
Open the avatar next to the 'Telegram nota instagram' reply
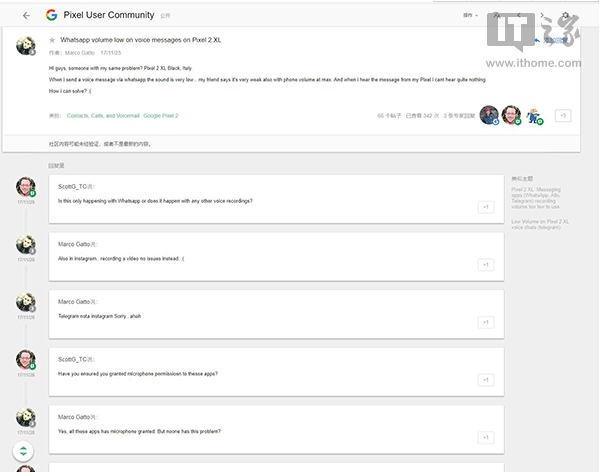[x=26, y=302]
